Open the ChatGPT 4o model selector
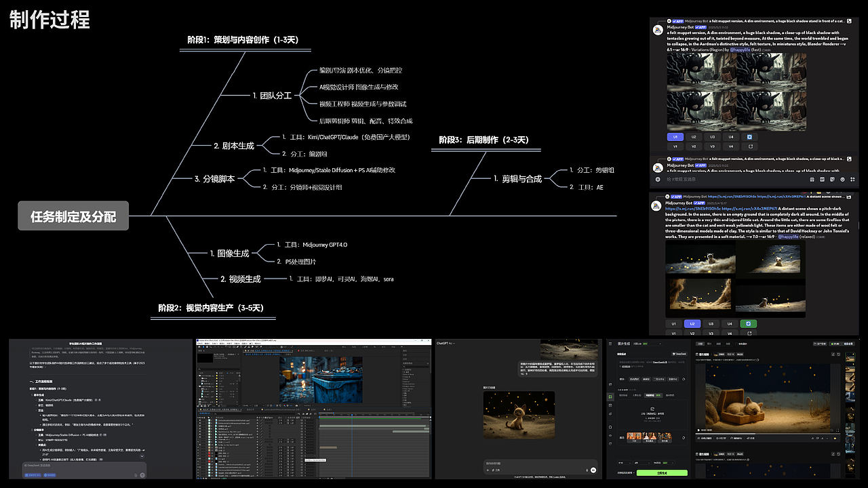Screen dimensions: 868x488 point(447,343)
